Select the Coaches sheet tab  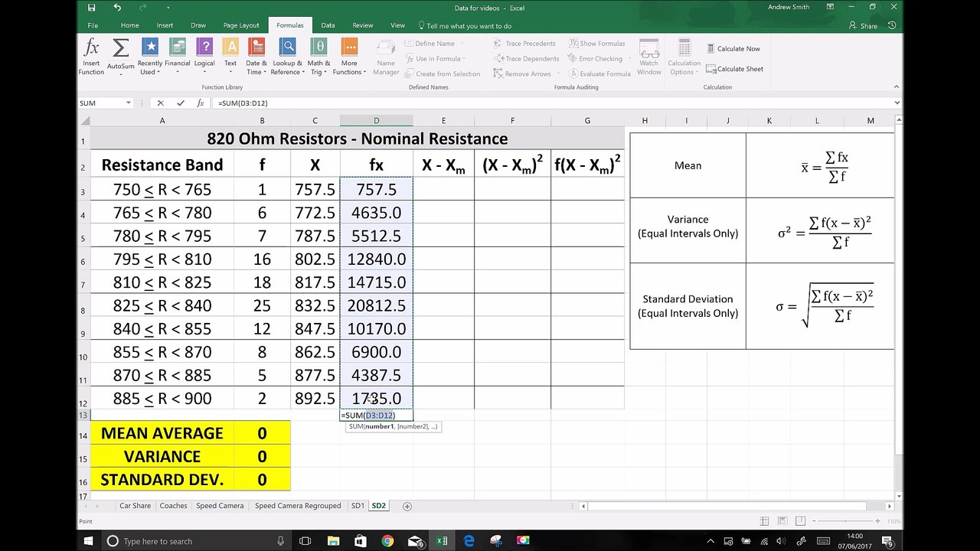point(173,506)
